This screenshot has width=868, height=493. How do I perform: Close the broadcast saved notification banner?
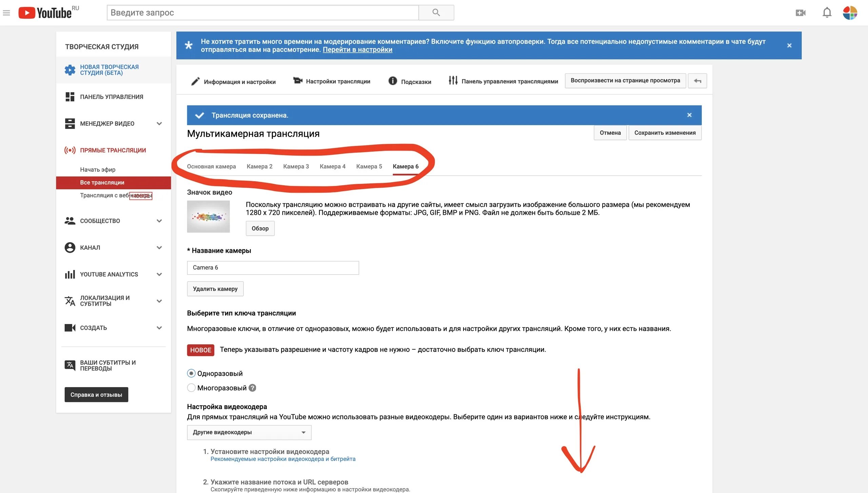pyautogui.click(x=689, y=115)
